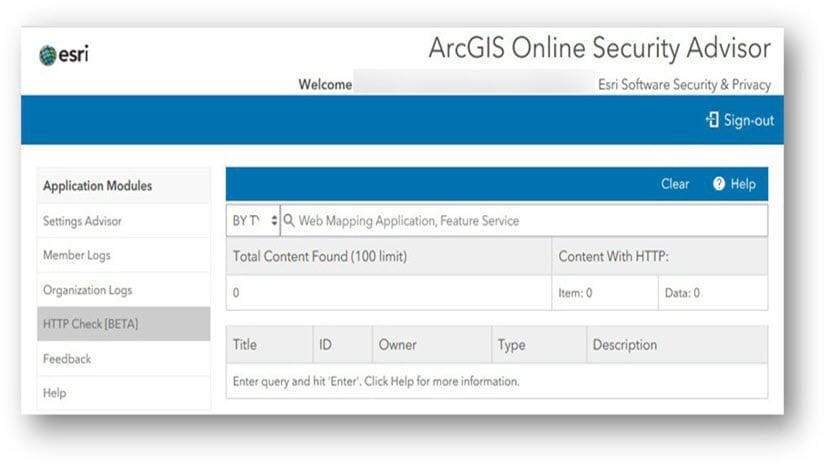826x465 pixels.
Task: Click the Enter query instruction row
Action: click(x=497, y=381)
